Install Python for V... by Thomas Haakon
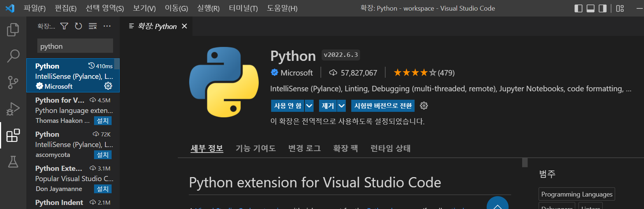Image resolution: width=644 pixels, height=209 pixels. coord(102,121)
